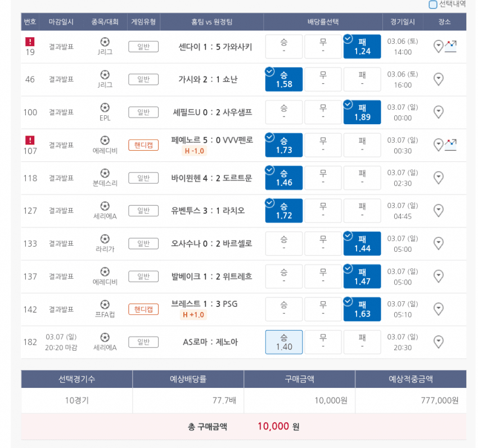Select 무 for AS로마 vs 제노아 match

[x=323, y=342]
